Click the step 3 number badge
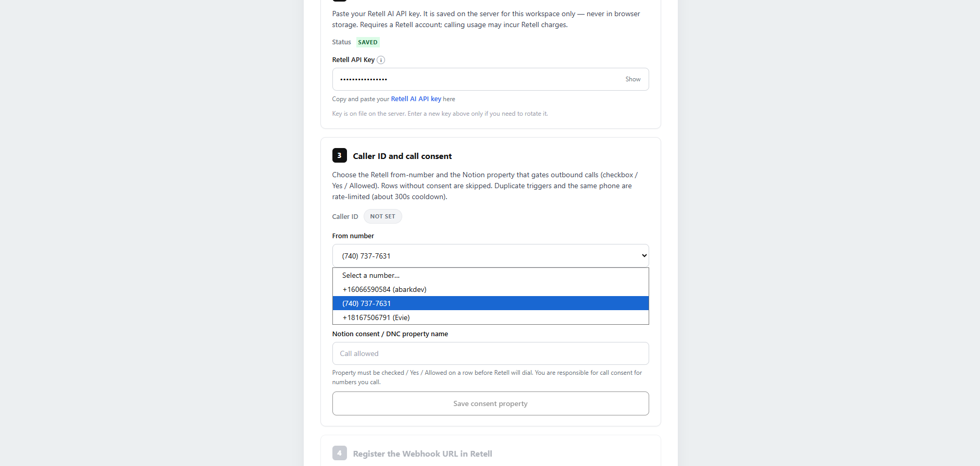 point(340,155)
